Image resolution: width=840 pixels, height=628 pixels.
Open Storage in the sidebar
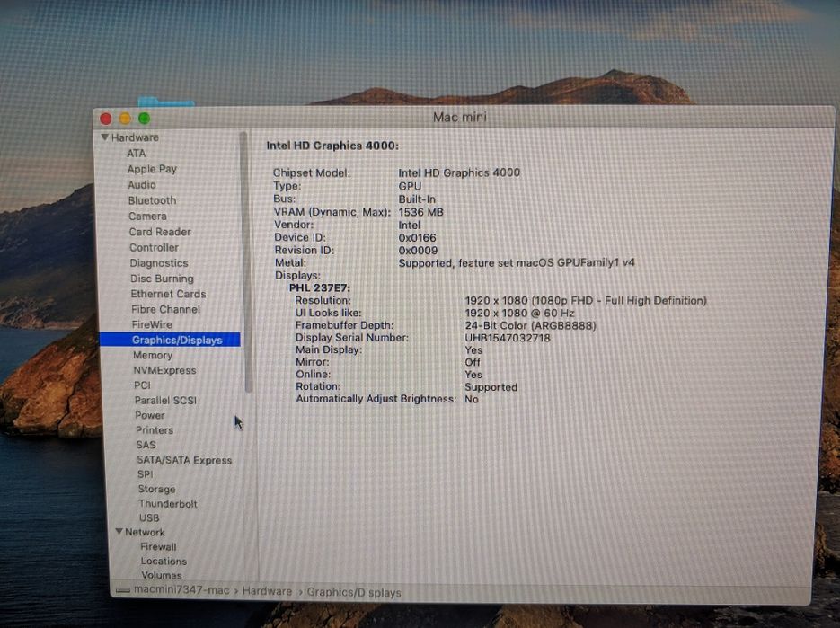157,490
